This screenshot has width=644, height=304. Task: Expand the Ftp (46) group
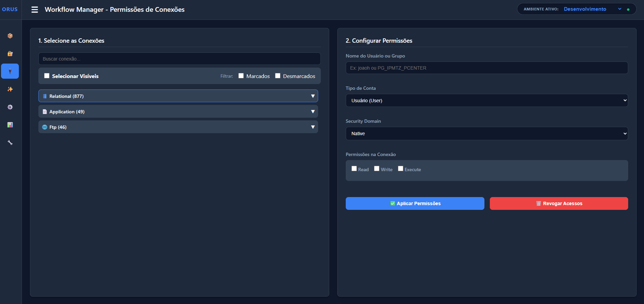[x=178, y=127]
